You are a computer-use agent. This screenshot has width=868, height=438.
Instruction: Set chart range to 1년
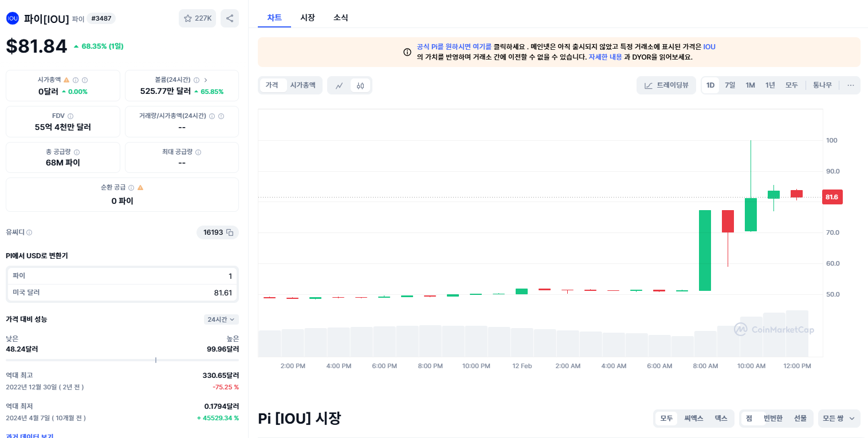[770, 85]
